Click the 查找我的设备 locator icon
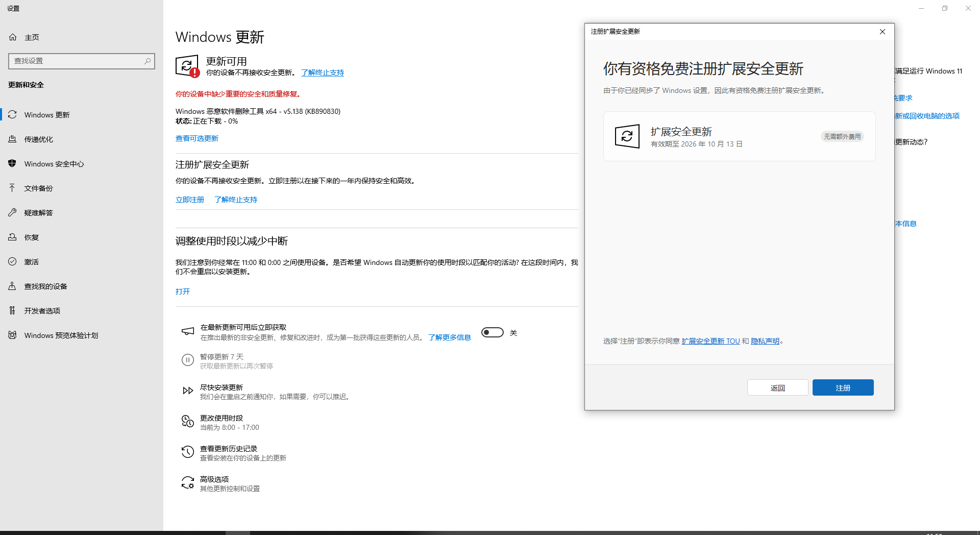 coord(12,286)
